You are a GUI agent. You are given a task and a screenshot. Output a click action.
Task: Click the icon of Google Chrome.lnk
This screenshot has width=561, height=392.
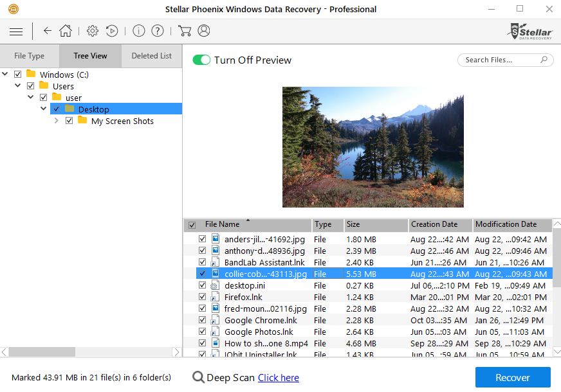click(215, 319)
